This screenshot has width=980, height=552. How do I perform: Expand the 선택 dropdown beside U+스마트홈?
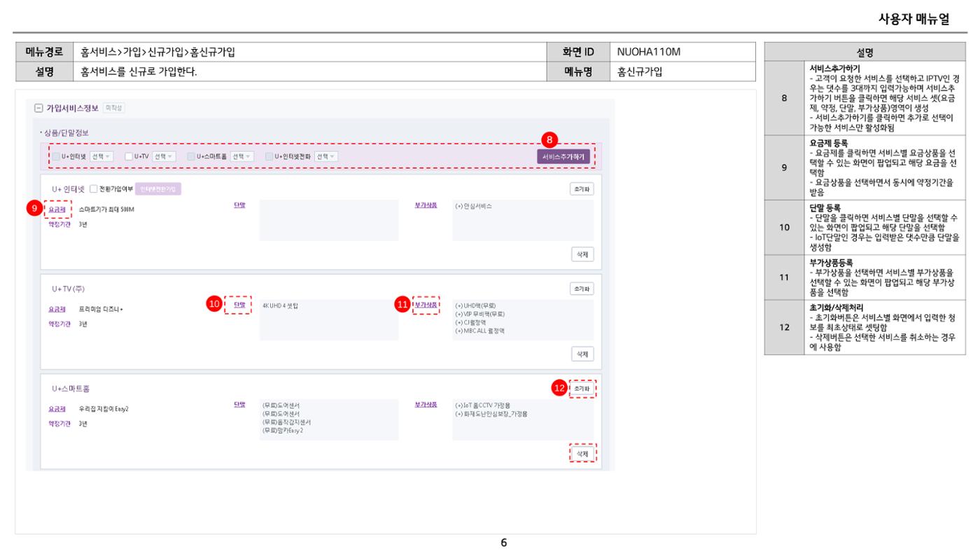(241, 156)
